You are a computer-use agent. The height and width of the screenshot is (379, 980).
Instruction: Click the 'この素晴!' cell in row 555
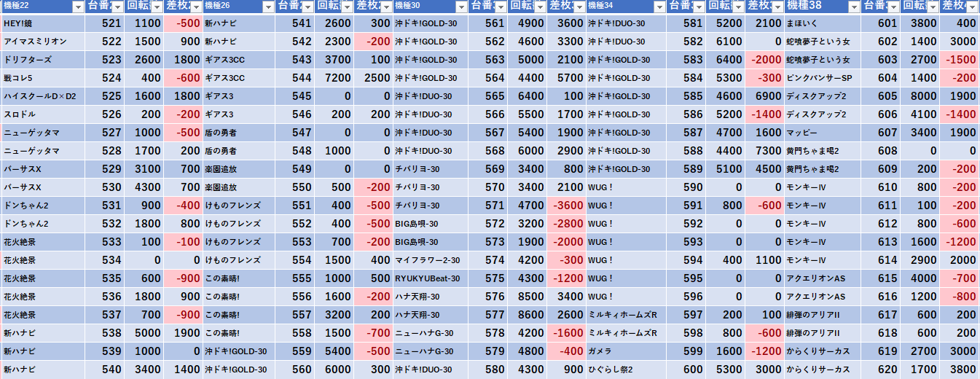[240, 278]
